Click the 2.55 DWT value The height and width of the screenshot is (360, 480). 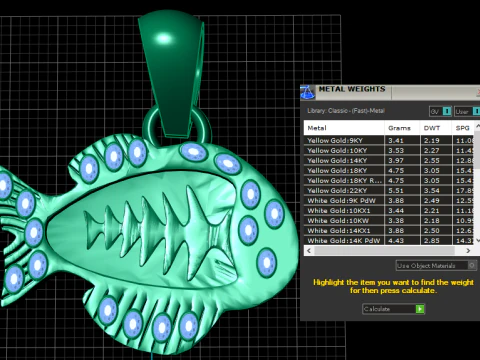(x=432, y=161)
